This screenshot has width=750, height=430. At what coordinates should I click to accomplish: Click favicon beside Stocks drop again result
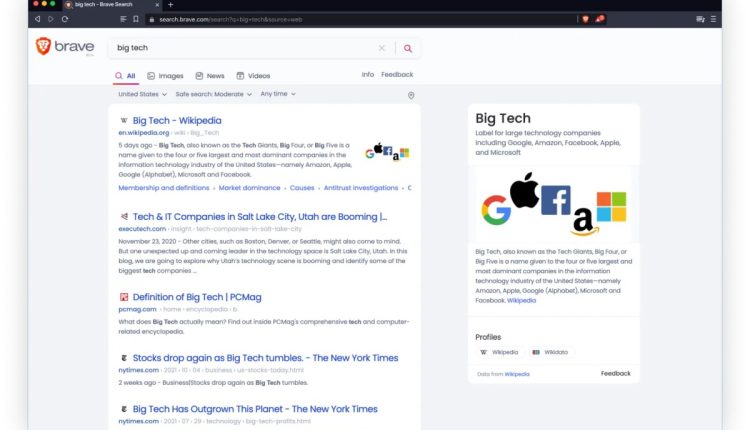point(124,358)
